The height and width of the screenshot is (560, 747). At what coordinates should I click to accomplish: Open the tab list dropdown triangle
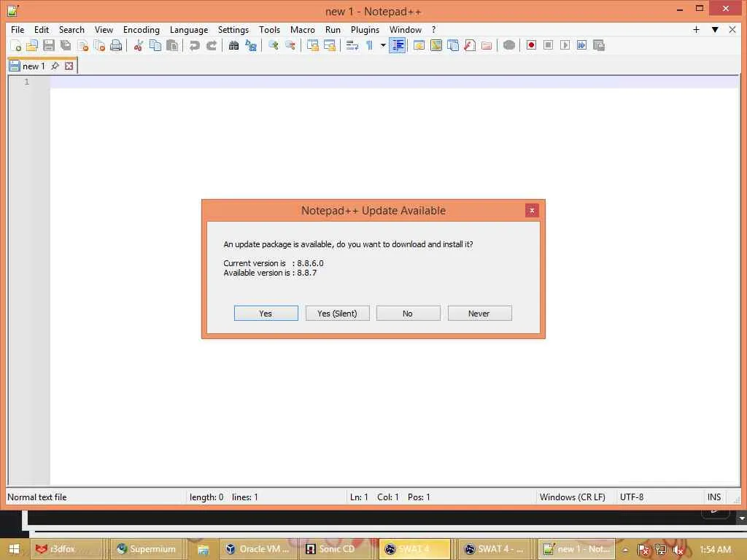tap(715, 29)
